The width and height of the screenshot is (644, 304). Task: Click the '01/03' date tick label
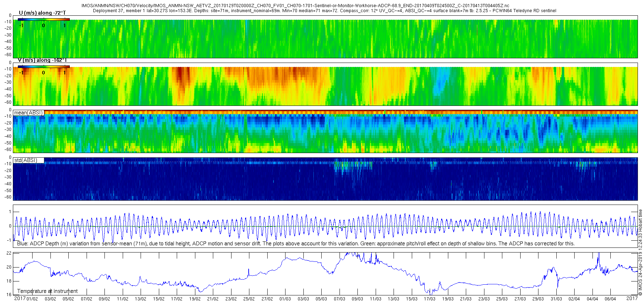(285, 299)
